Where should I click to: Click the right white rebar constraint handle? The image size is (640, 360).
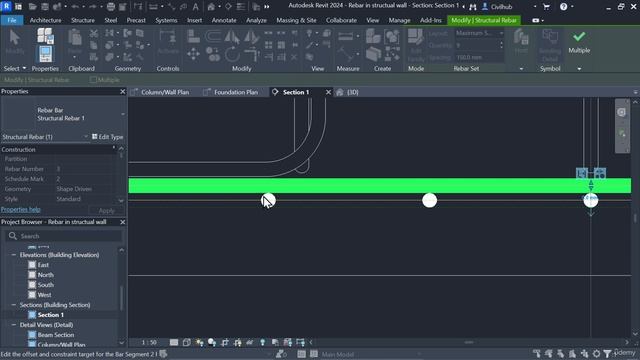591,200
